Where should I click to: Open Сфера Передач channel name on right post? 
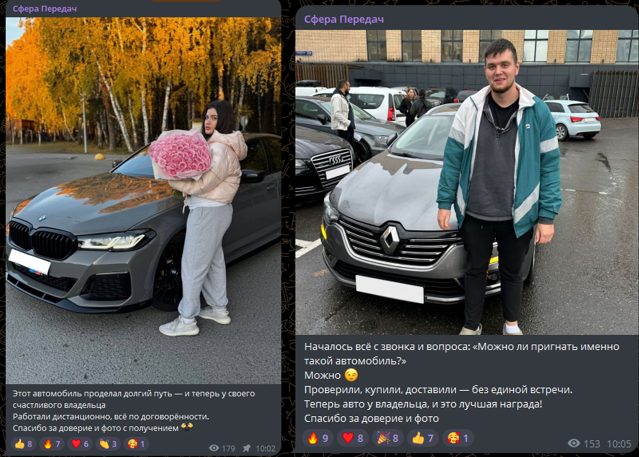344,20
